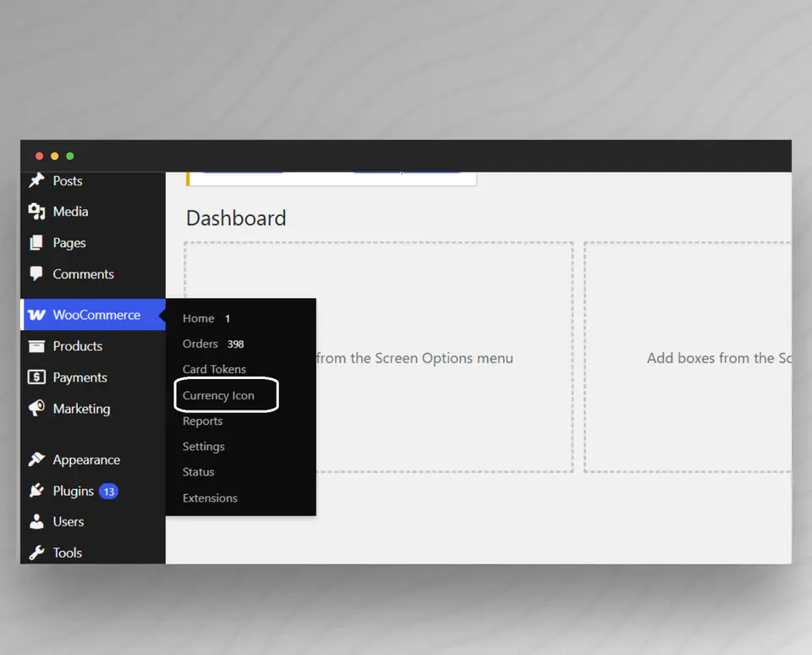Click the Payments dollar icon
This screenshot has height=655, width=812.
click(x=36, y=377)
